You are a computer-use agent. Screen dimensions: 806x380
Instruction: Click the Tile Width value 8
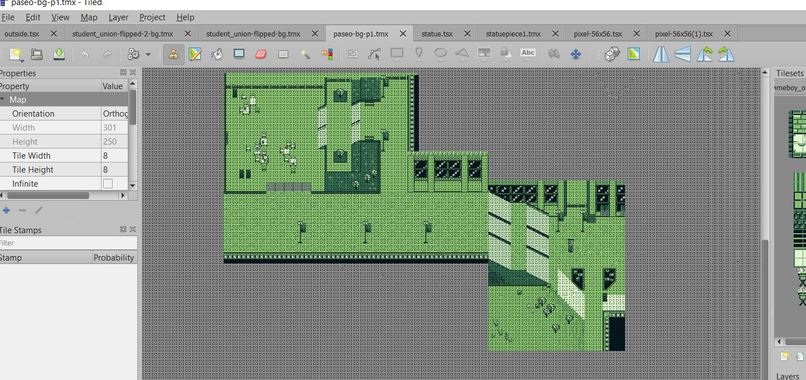tap(115, 156)
